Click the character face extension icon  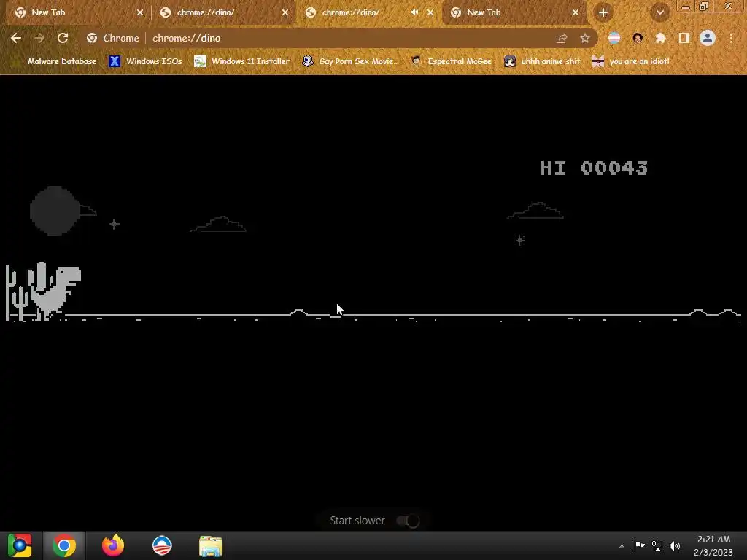(638, 38)
